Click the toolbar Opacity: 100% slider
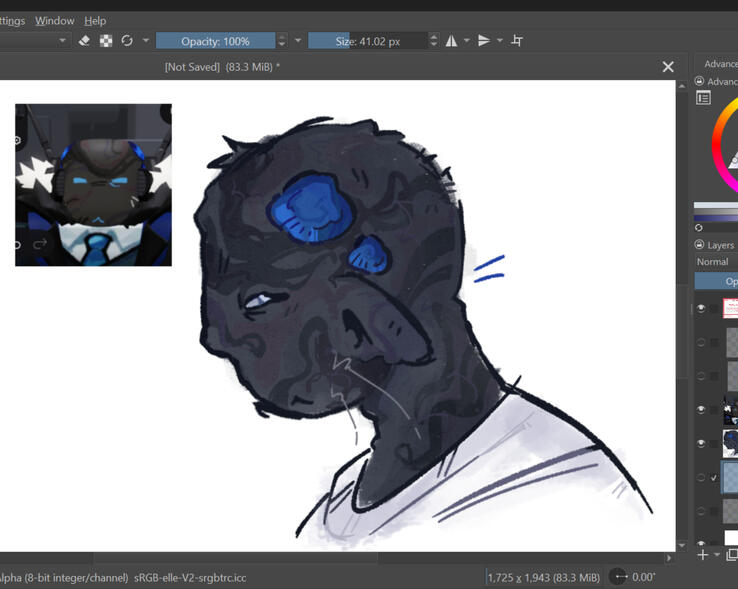This screenshot has height=589, width=738. click(216, 41)
